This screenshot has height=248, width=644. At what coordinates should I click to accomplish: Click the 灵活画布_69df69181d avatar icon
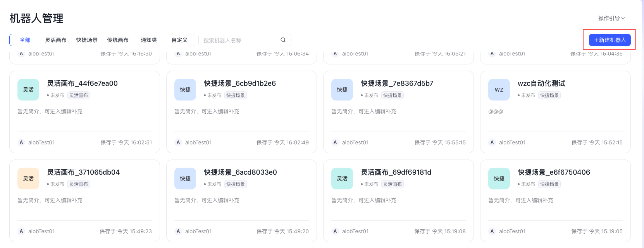coord(342,179)
